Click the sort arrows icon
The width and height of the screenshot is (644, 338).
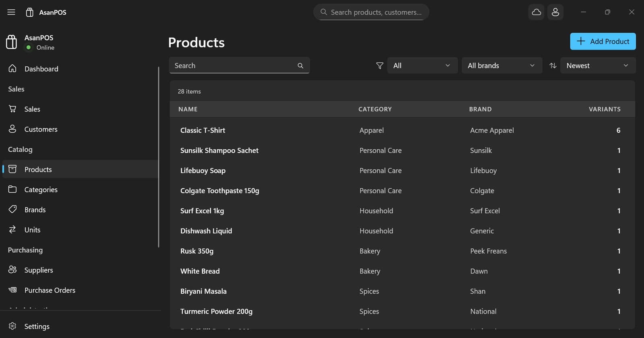click(x=553, y=66)
